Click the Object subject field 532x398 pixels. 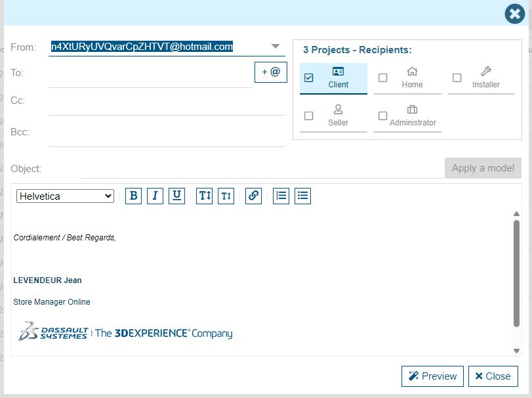point(261,169)
